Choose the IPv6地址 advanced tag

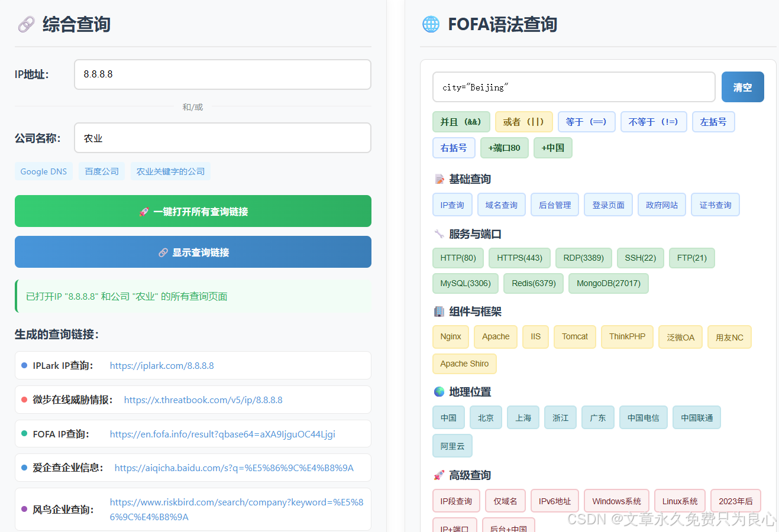[555, 501]
